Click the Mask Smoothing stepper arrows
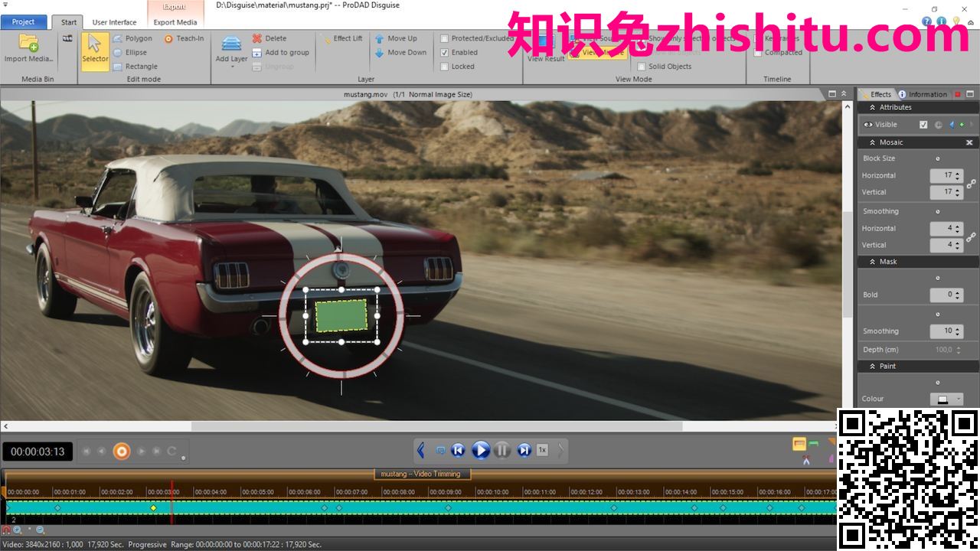Image resolution: width=980 pixels, height=551 pixels. pos(958,331)
